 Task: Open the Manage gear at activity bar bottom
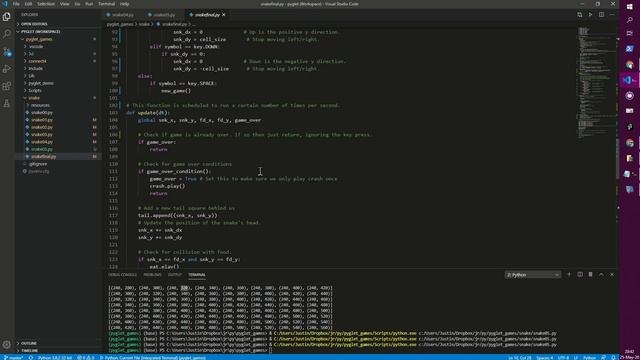coord(7,345)
